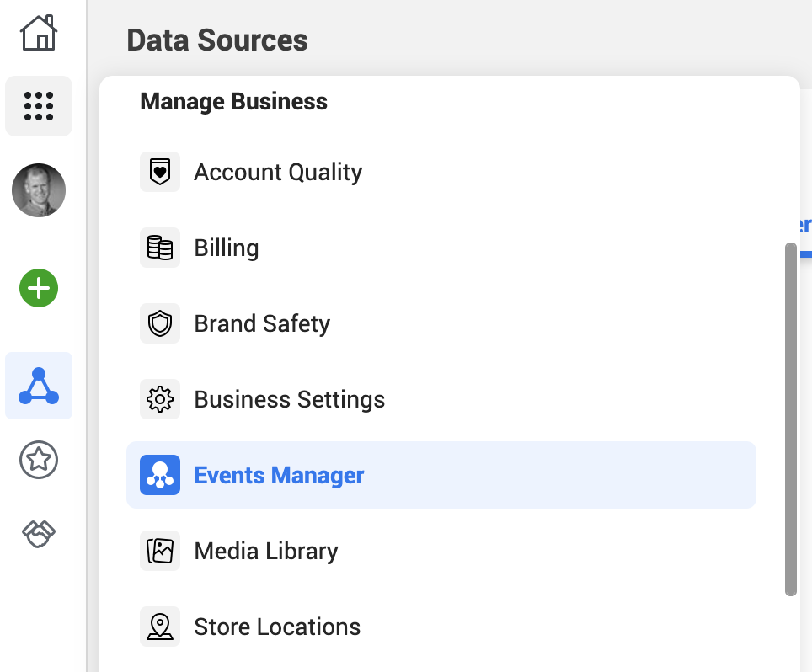Click the green plus connect data icon

pos(39,288)
